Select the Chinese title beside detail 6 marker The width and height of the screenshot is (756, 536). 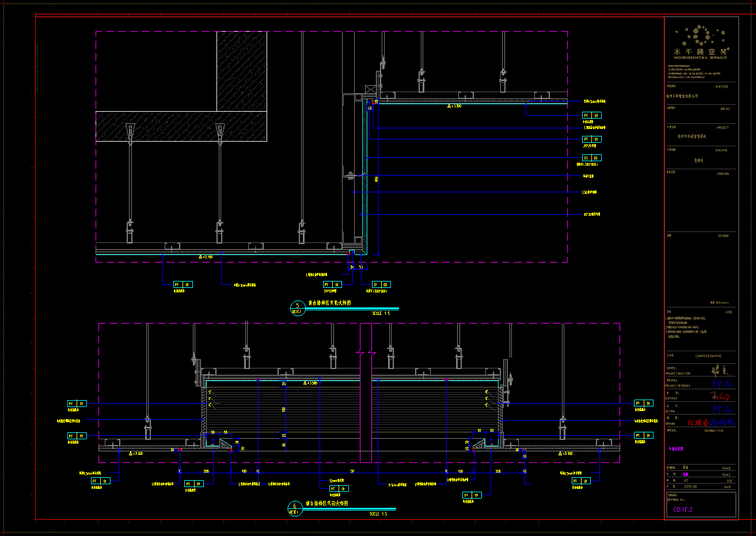point(326,503)
